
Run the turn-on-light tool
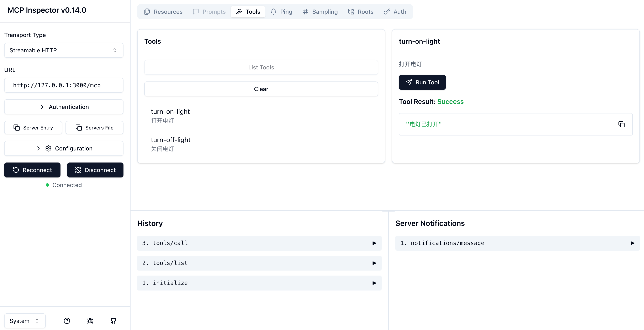[x=422, y=82]
